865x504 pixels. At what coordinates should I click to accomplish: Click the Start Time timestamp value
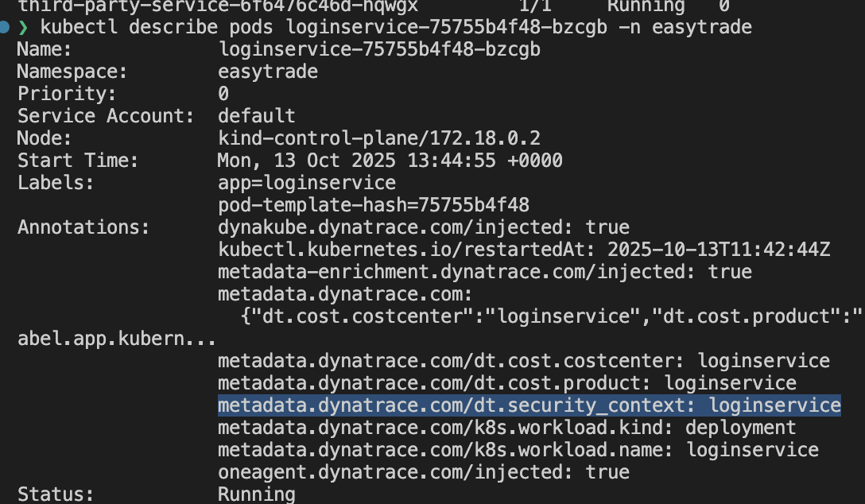pos(390,161)
